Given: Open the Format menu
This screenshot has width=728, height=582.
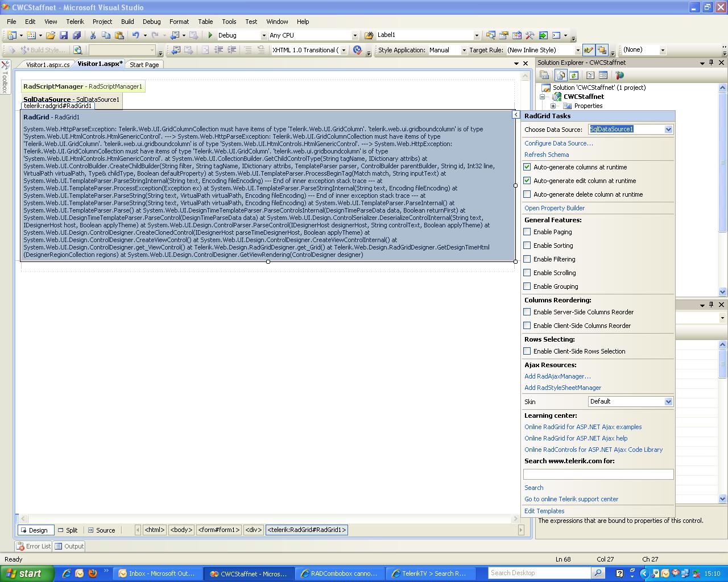Looking at the screenshot, I should [179, 22].
